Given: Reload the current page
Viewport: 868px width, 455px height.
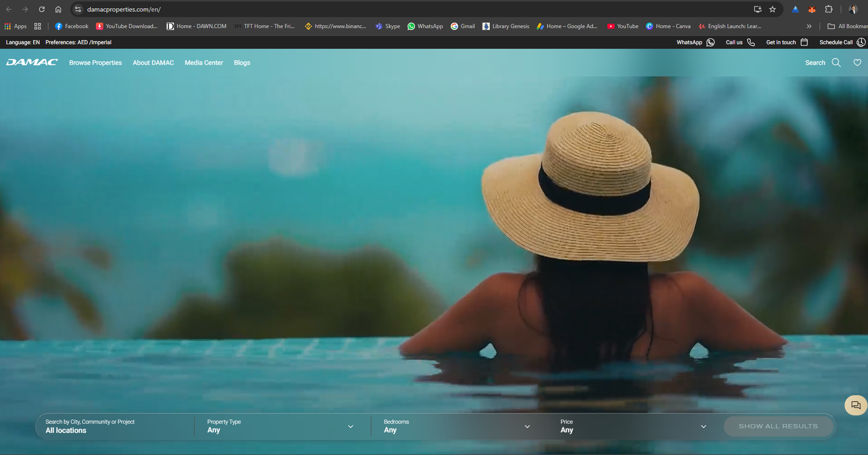Looking at the screenshot, I should (x=42, y=9).
